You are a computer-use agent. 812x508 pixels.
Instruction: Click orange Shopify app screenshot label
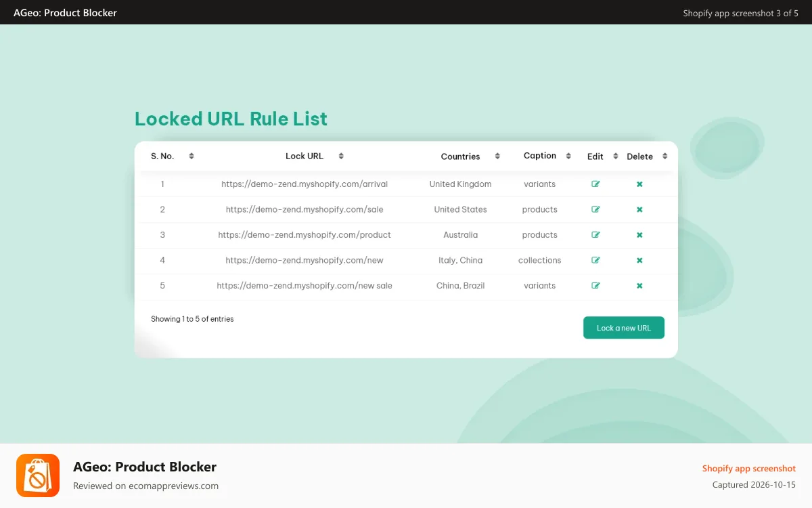pyautogui.click(x=749, y=469)
